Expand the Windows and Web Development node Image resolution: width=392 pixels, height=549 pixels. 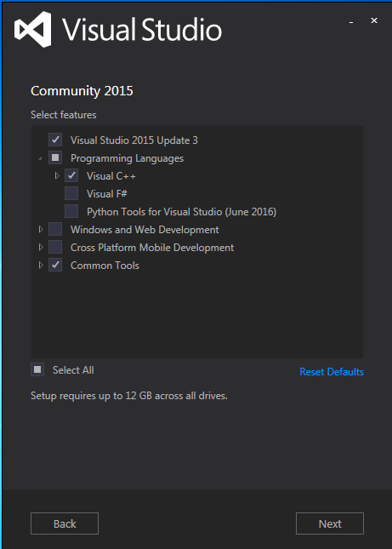(x=41, y=229)
